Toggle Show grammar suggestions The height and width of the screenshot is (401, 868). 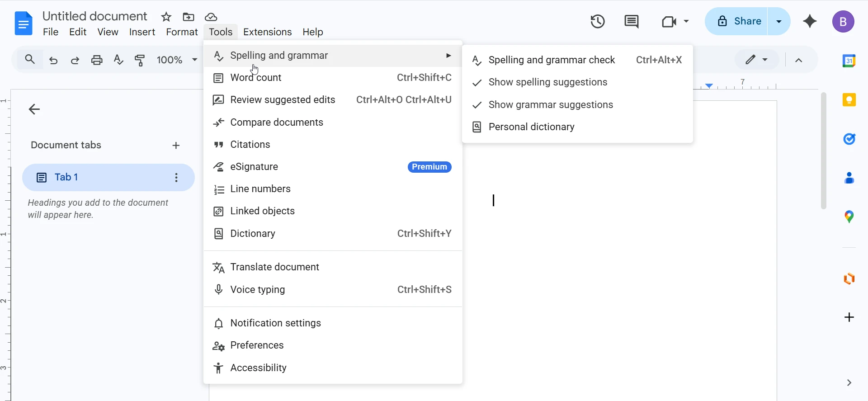[x=550, y=105]
